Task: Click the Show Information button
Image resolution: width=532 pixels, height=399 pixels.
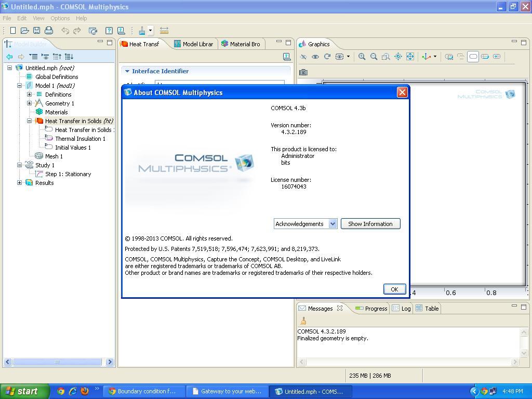Action: click(370, 224)
